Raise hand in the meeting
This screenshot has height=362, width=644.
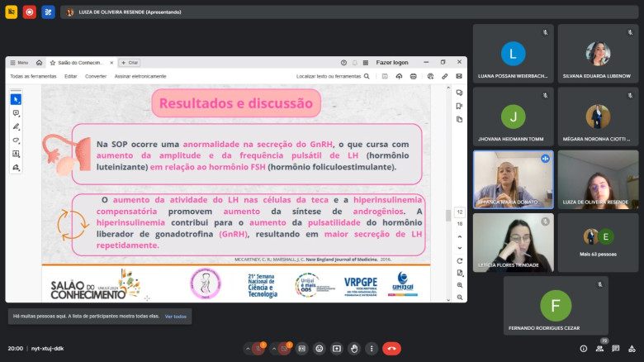(x=354, y=349)
